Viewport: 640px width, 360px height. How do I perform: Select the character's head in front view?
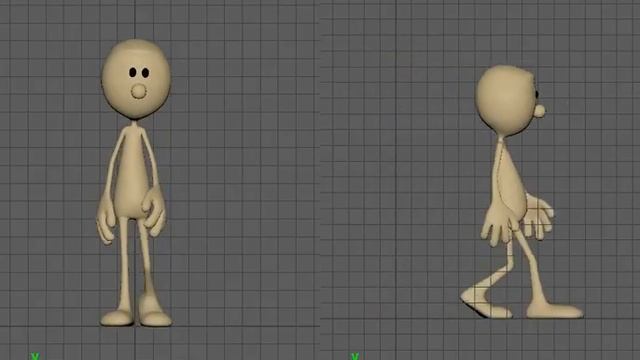(136, 79)
